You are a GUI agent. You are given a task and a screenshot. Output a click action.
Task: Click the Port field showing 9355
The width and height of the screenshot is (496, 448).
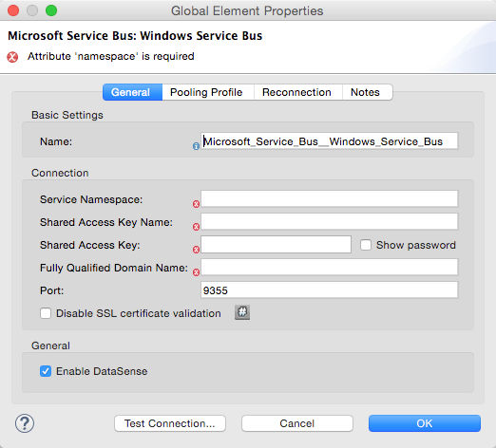pyautogui.click(x=330, y=290)
